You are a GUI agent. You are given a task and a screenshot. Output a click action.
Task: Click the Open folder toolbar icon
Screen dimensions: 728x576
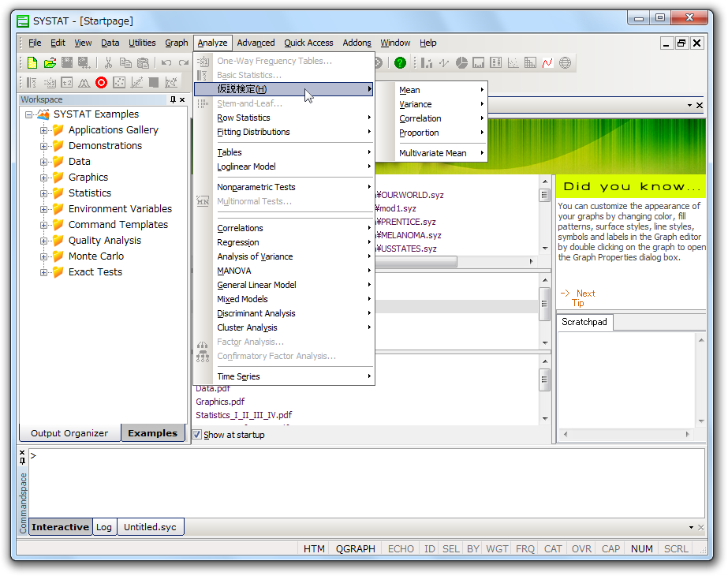pos(50,62)
